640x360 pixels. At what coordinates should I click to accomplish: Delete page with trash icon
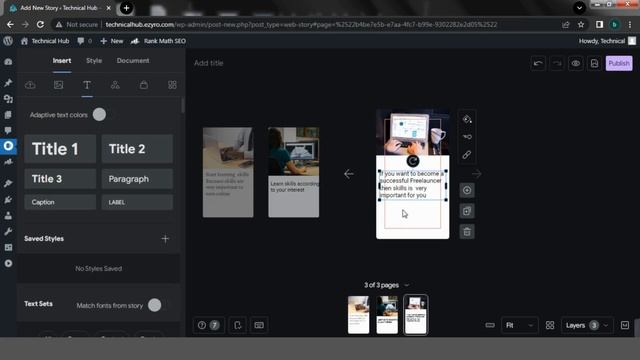[x=467, y=232]
